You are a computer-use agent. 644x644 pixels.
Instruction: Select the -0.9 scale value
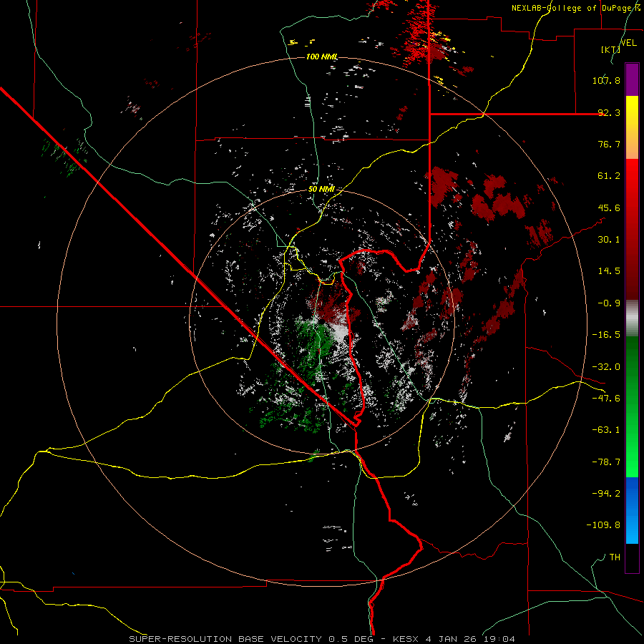(x=609, y=303)
